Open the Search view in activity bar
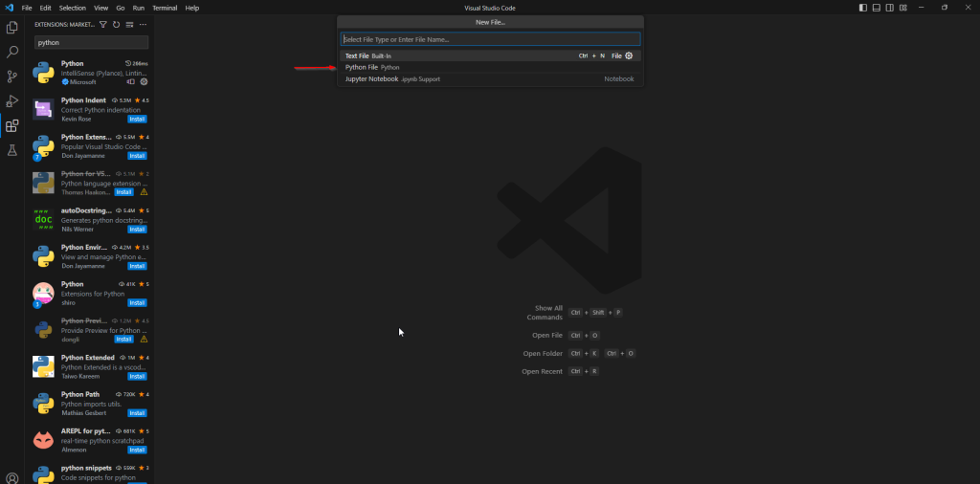Image resolution: width=980 pixels, height=484 pixels. coord(12,52)
